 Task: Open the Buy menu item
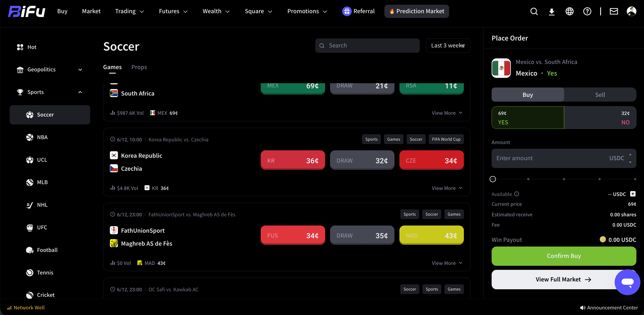(62, 11)
